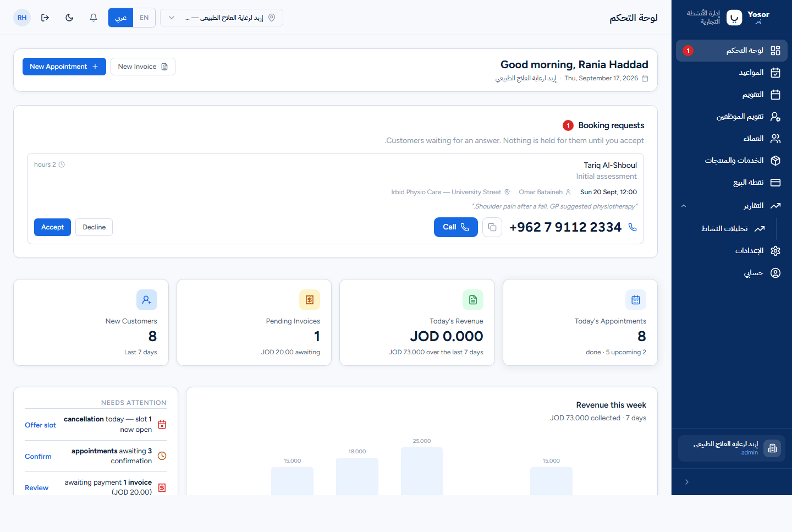
Task: Click the Today's Revenue document icon
Action: (473, 300)
